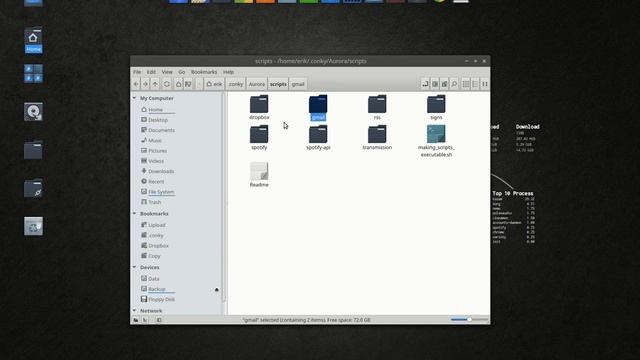Image resolution: width=640 pixels, height=360 pixels.
Task: Open the File menu
Action: 137,72
